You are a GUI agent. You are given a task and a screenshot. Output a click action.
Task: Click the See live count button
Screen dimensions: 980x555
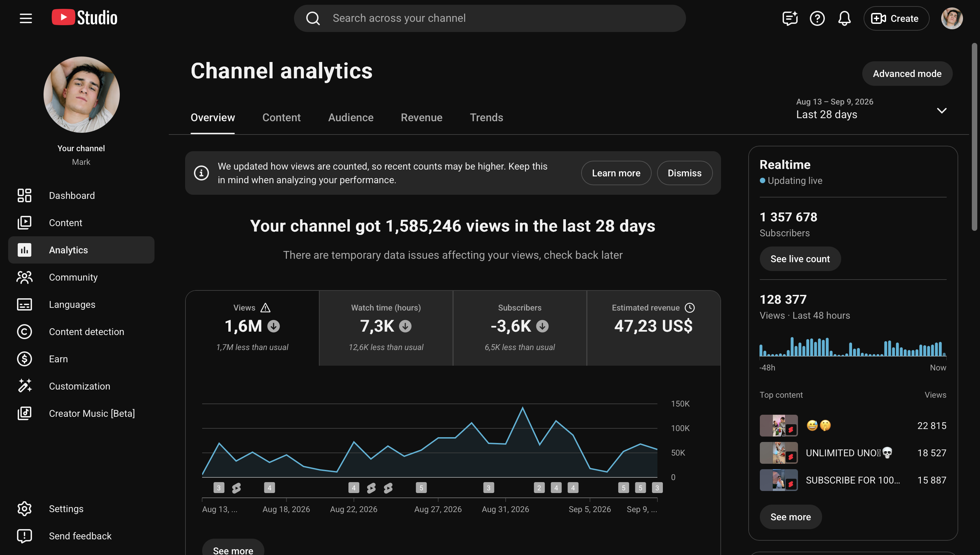point(800,259)
